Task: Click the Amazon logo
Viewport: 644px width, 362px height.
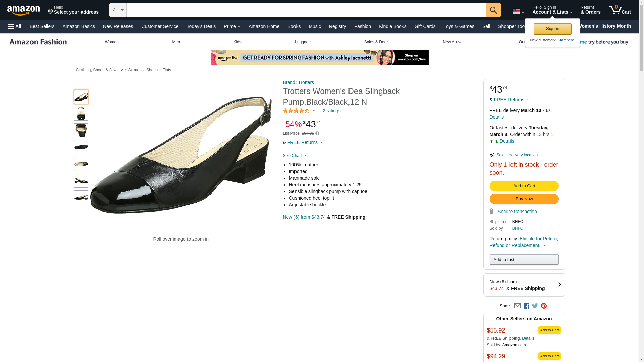Action: (x=23, y=10)
